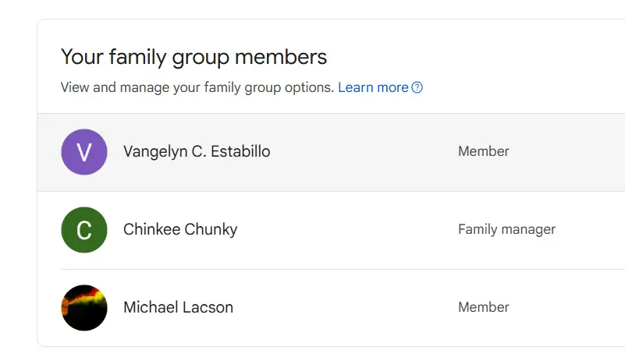625x364 pixels.
Task: Click the word 'more' in the help link
Action: (x=392, y=87)
